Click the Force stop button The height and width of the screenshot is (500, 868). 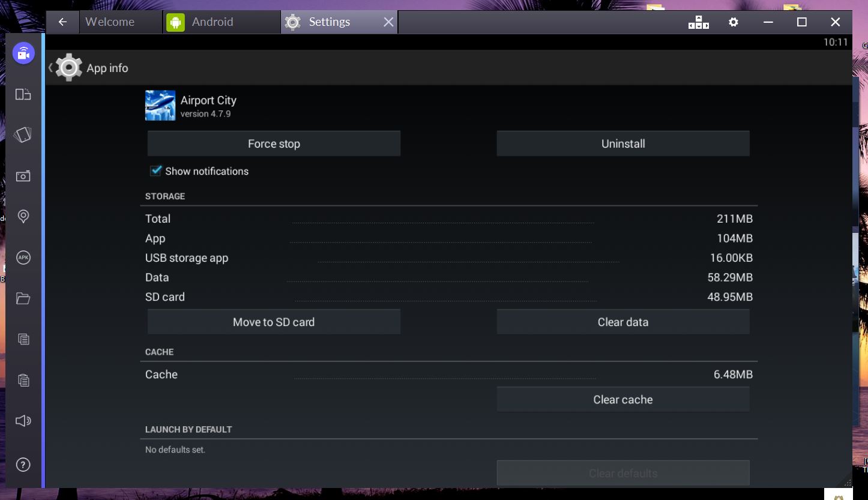pos(274,143)
